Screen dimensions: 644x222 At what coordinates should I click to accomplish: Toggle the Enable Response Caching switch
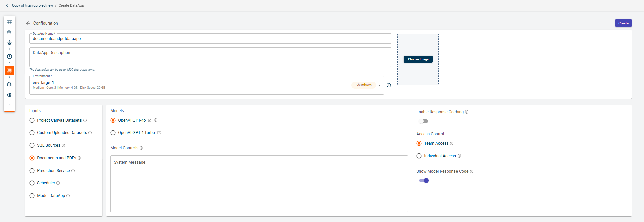[424, 121]
